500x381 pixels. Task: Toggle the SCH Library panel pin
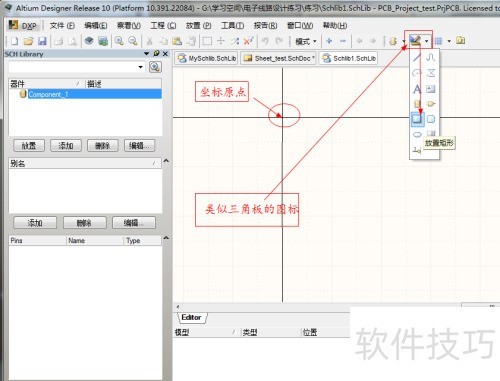[x=156, y=53]
